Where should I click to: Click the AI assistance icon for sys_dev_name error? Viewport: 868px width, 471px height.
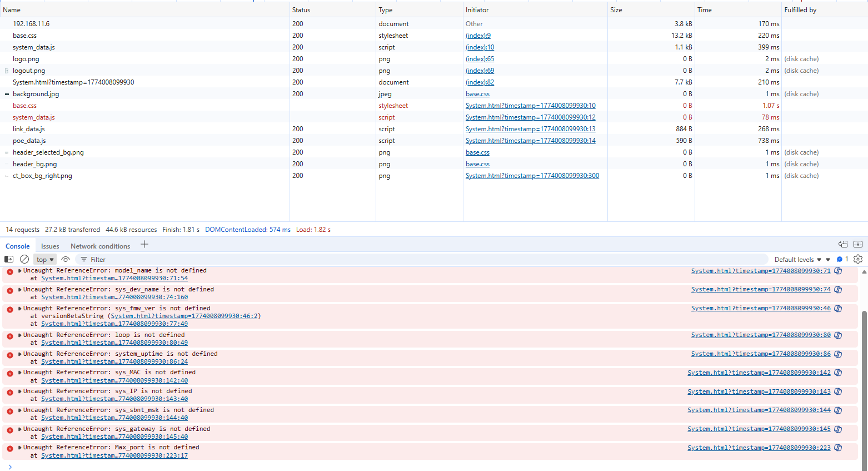pyautogui.click(x=838, y=290)
